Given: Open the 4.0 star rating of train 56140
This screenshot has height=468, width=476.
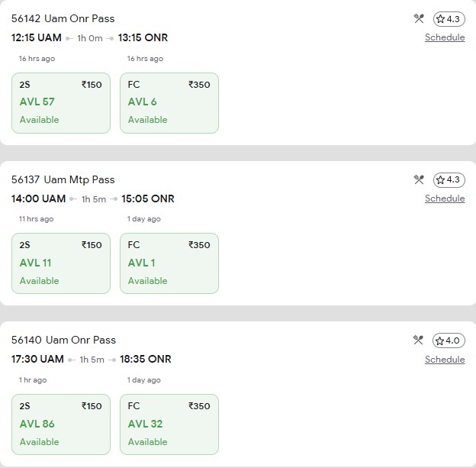Looking at the screenshot, I should click(x=449, y=341).
